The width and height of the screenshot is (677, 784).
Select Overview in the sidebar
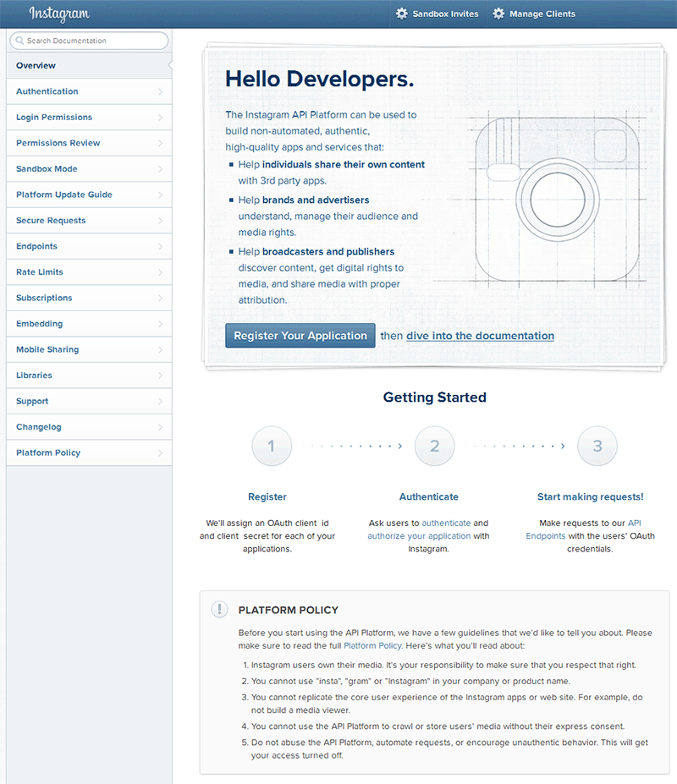89,65
